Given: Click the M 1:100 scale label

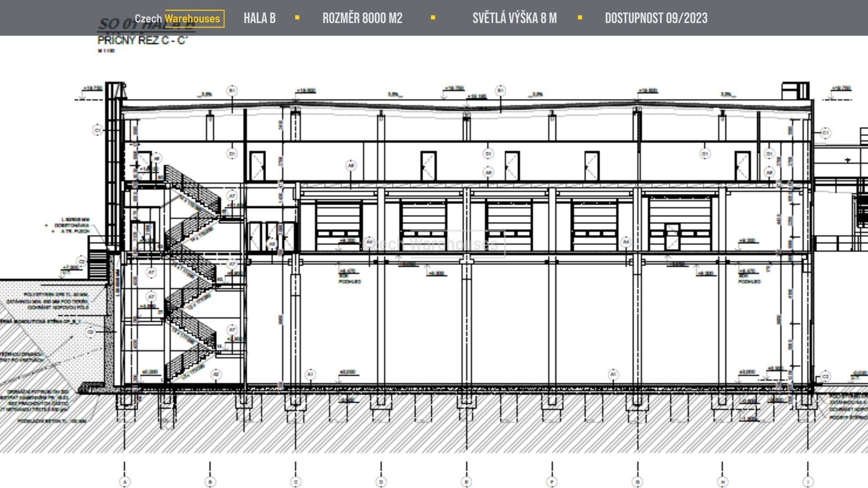Looking at the screenshot, I should (106, 51).
